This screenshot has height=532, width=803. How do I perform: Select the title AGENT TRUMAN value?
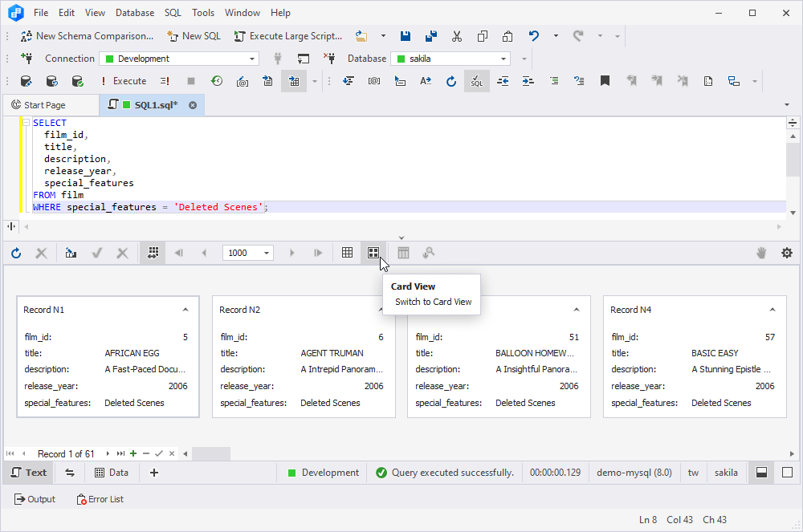click(332, 353)
